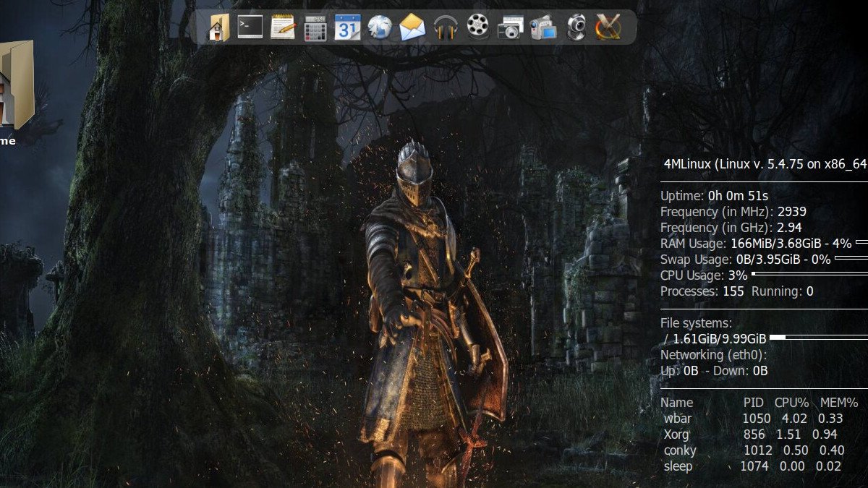Click the Xorg process row

click(x=750, y=435)
